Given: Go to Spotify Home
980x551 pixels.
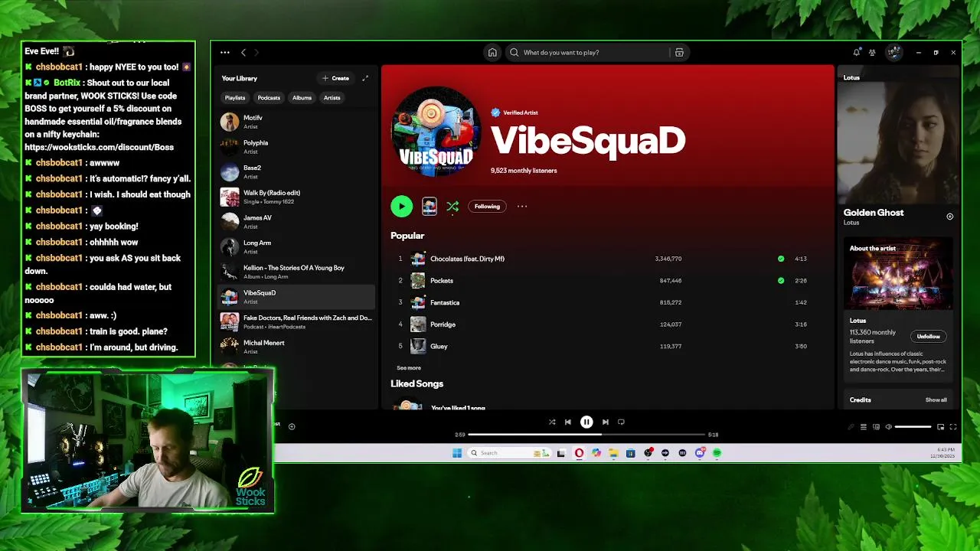Looking at the screenshot, I should [x=492, y=53].
